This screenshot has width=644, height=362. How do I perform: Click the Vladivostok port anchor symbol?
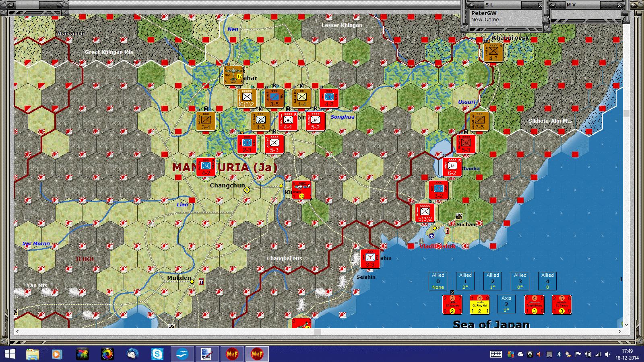tap(431, 236)
